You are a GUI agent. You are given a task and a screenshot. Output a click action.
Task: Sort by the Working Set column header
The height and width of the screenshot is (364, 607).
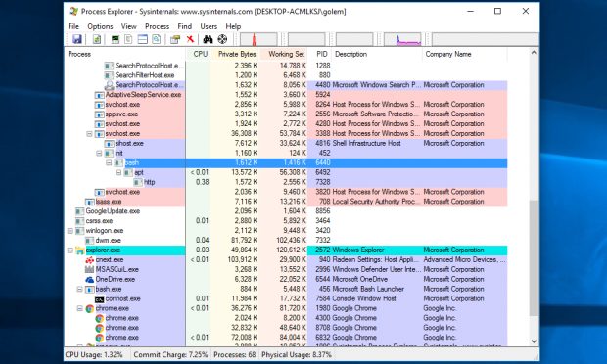(283, 54)
